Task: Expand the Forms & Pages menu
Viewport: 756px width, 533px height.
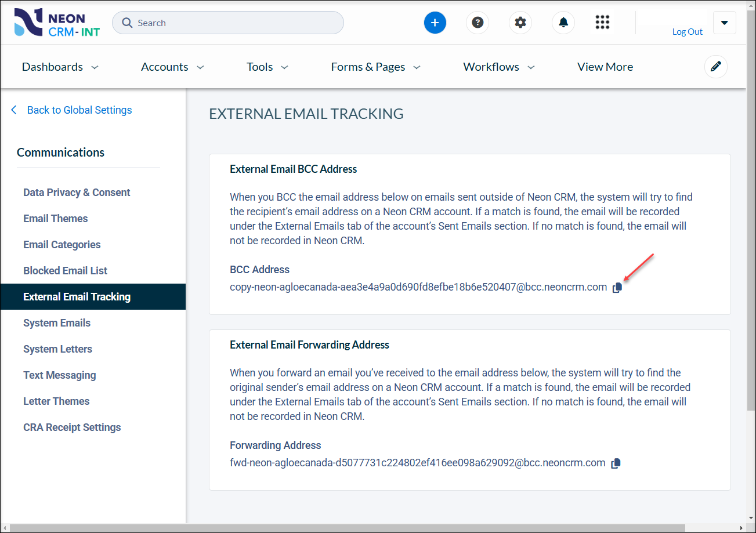Action: pos(375,67)
